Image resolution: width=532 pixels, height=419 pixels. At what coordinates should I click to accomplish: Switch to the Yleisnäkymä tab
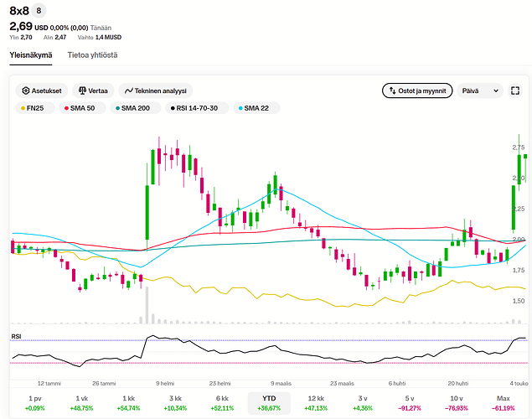31,55
